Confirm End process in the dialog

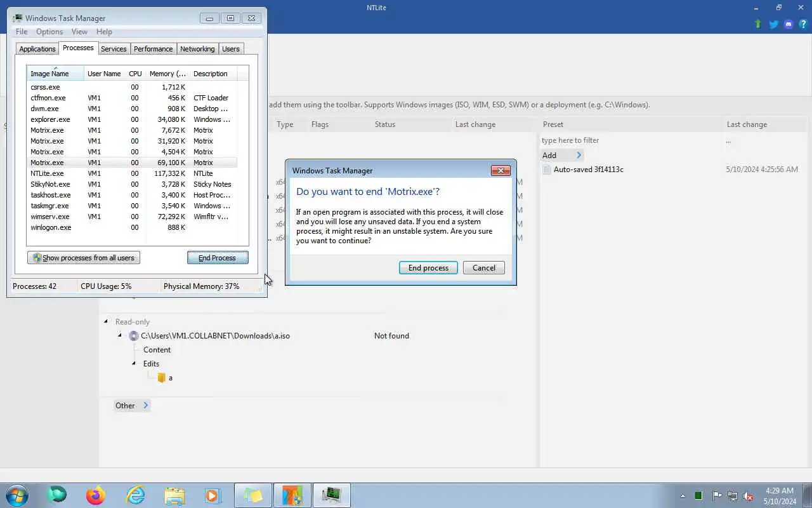(428, 268)
